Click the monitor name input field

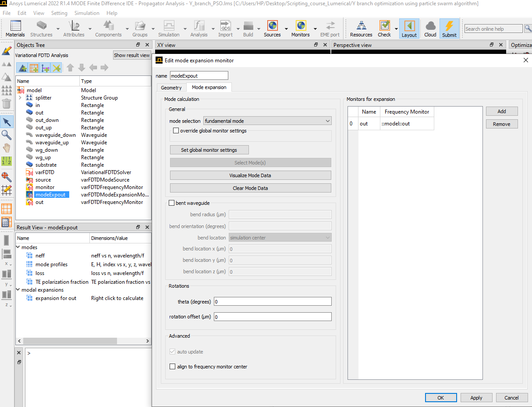199,76
